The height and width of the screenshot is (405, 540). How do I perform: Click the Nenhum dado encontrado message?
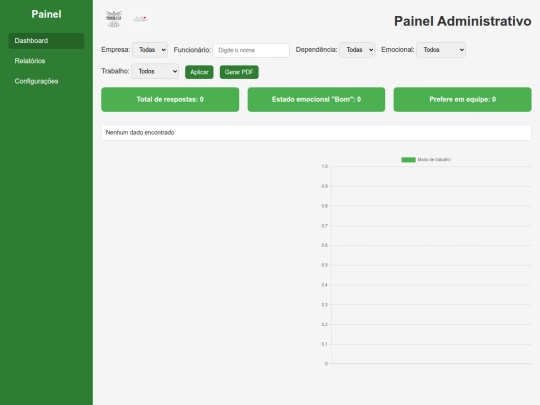click(x=140, y=133)
